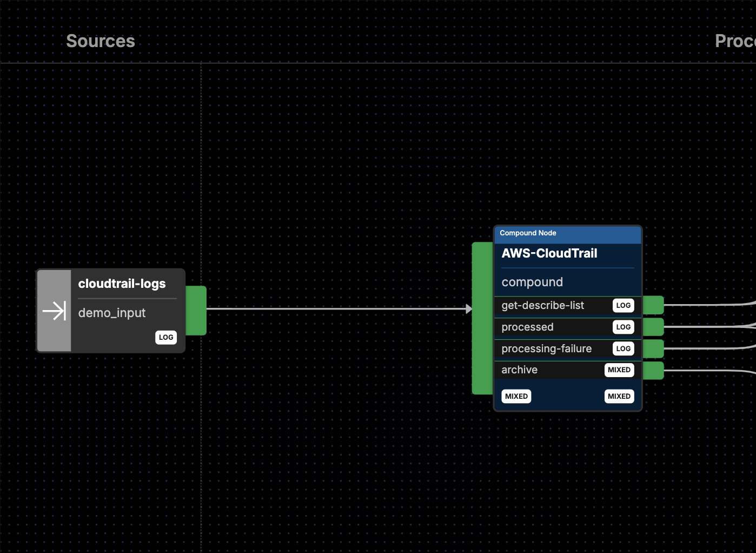756x553 pixels.
Task: Select the get-describe-list green output port
Action: [653, 305]
